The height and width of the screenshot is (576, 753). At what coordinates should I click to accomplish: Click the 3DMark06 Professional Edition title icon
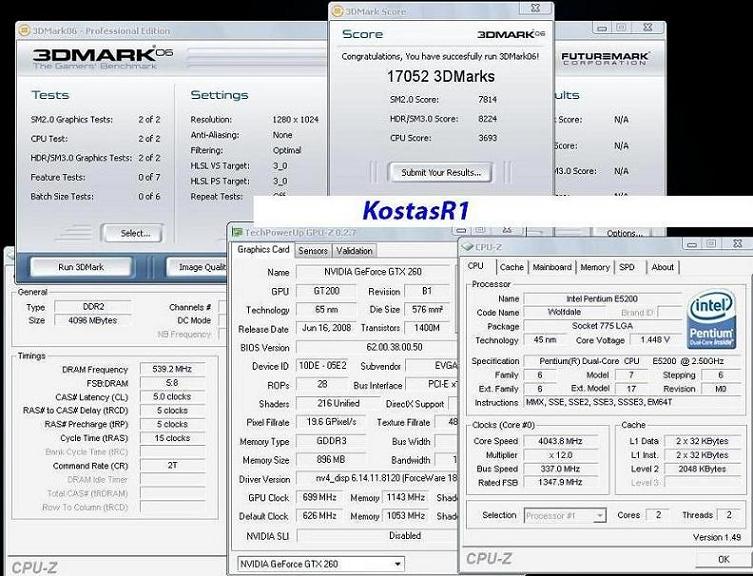point(24,31)
